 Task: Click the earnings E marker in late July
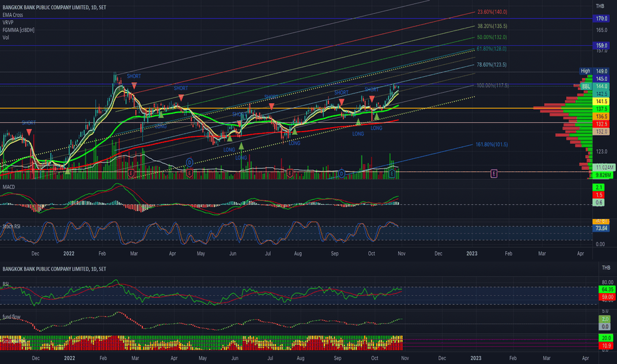click(289, 173)
